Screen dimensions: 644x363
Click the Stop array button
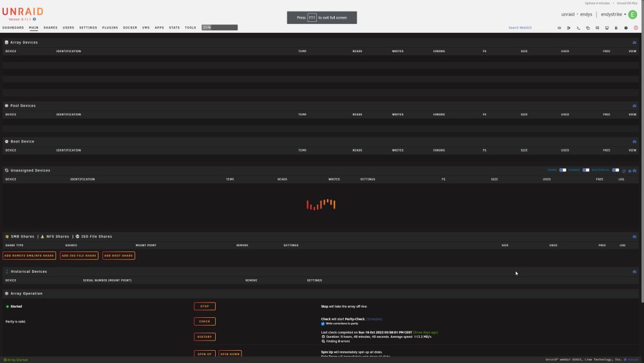[x=205, y=306]
